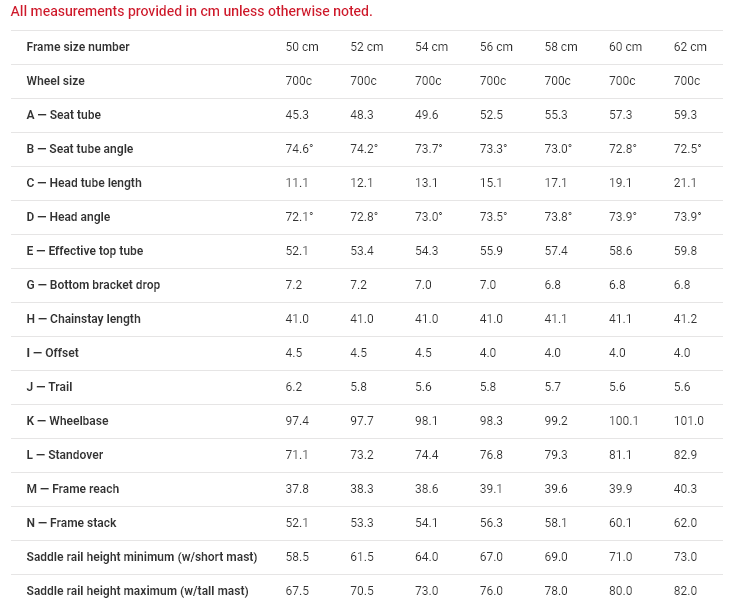The width and height of the screenshot is (733, 609).
Task: Click the 'Wheel size' row label
Action: pos(56,81)
